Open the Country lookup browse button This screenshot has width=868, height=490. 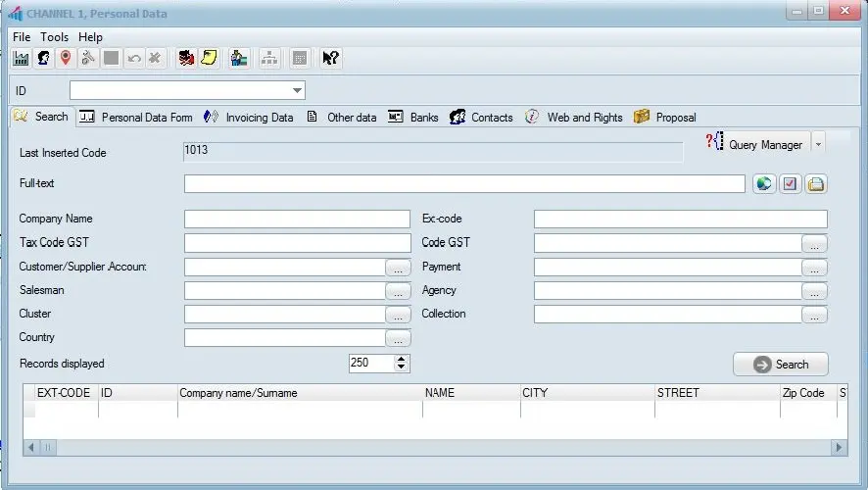pos(398,338)
